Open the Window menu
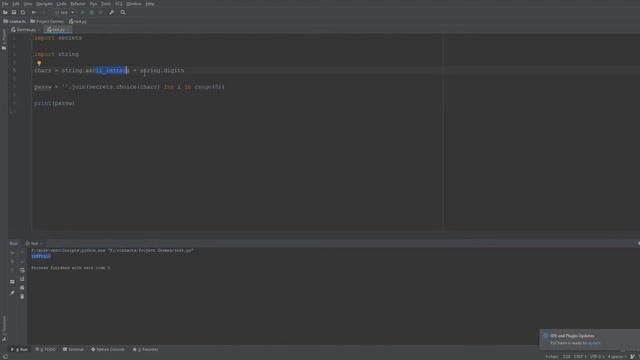640x360 pixels. (x=134, y=4)
